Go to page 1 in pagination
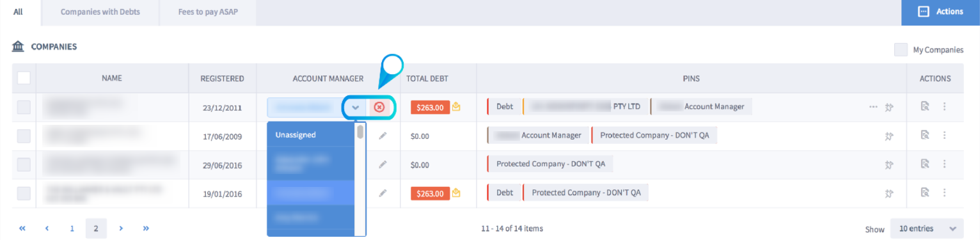The image size is (980, 240). (x=72, y=228)
